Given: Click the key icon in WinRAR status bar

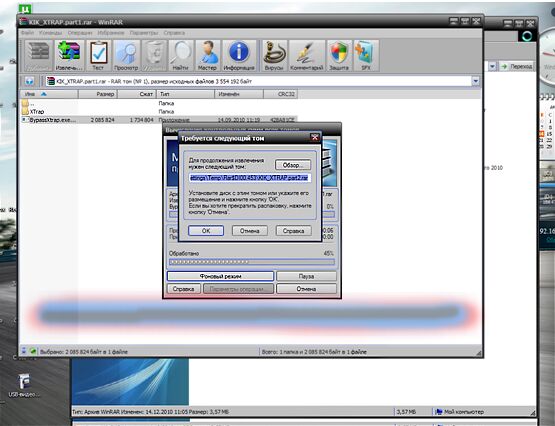Looking at the screenshot, I should (x=33, y=351).
